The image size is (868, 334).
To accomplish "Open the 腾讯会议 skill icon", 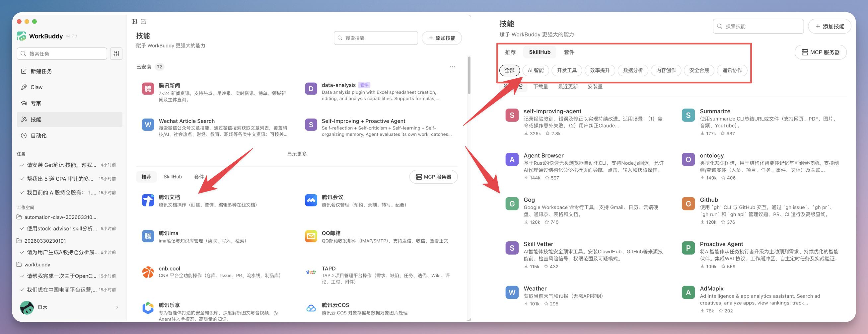I will 311,200.
